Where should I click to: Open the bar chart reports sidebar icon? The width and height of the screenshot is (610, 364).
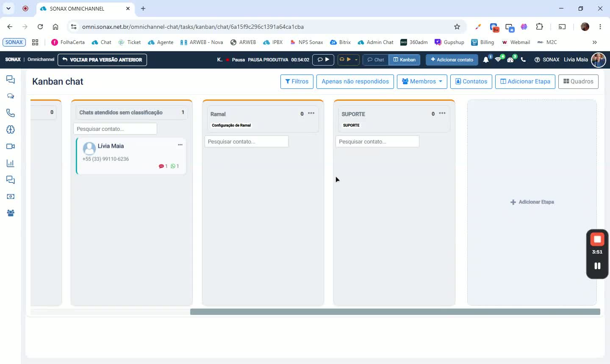point(11,163)
